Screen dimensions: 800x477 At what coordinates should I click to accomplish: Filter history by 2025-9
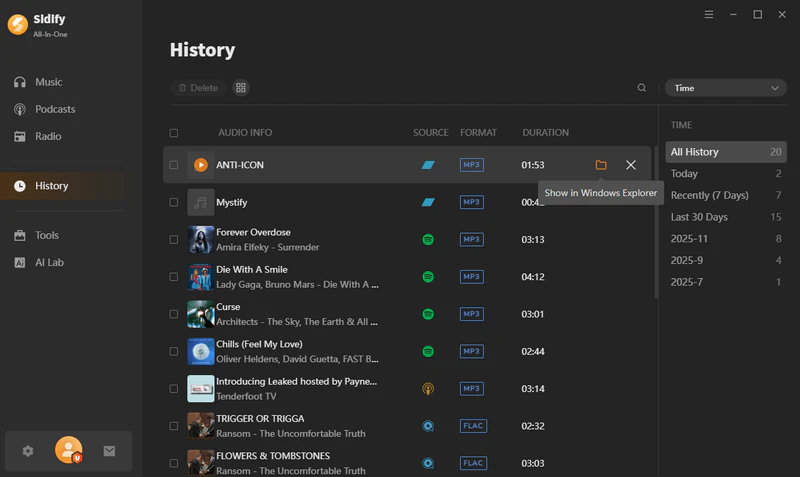(726, 260)
